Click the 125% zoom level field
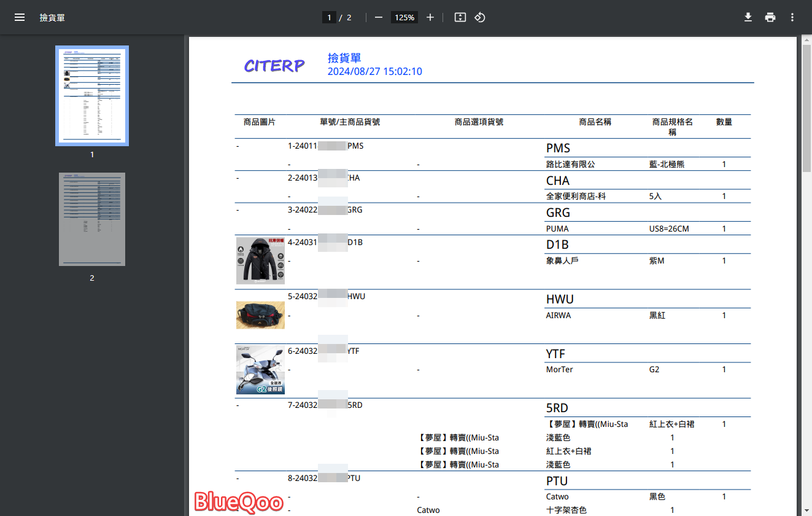 [404, 17]
